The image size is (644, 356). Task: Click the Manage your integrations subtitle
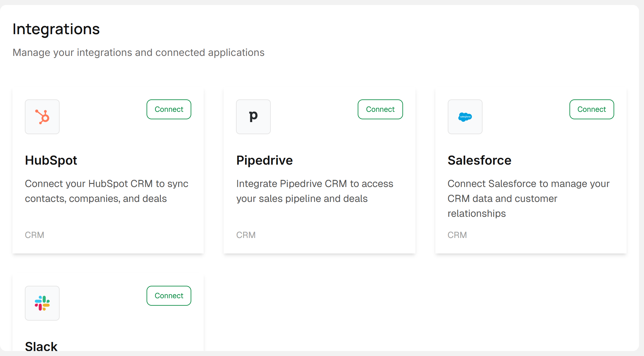click(x=138, y=52)
